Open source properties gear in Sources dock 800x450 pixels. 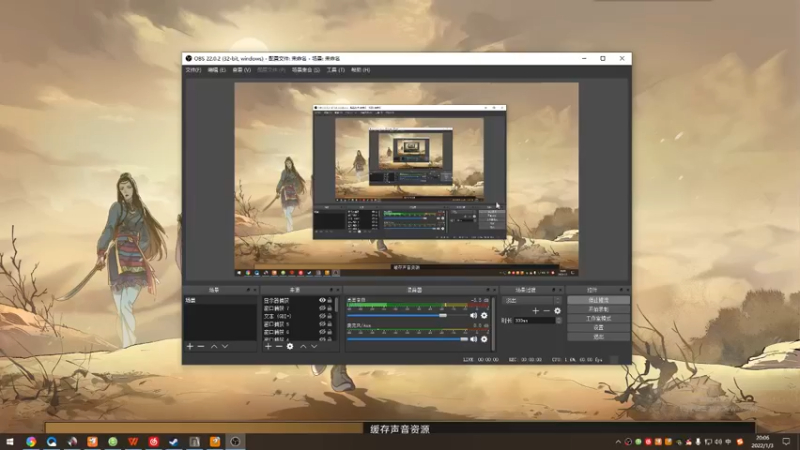tap(290, 346)
